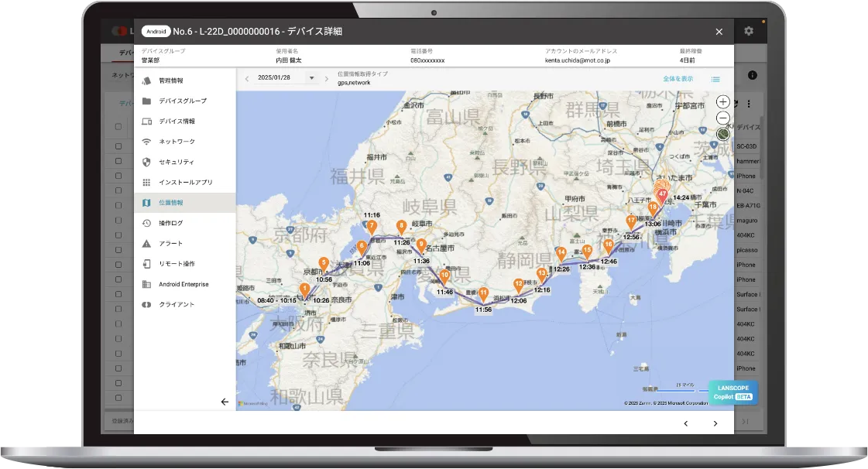The image size is (868, 469).
Task: Select クライアント in the sidebar
Action: pyautogui.click(x=185, y=305)
